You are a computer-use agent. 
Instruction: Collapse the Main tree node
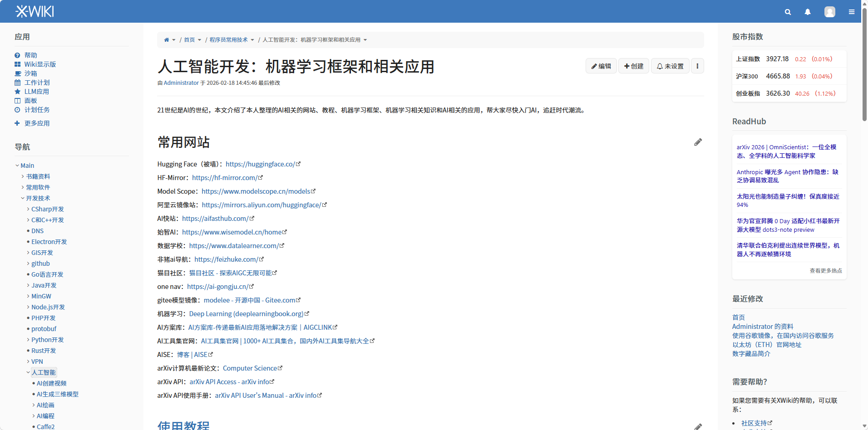[17, 166]
